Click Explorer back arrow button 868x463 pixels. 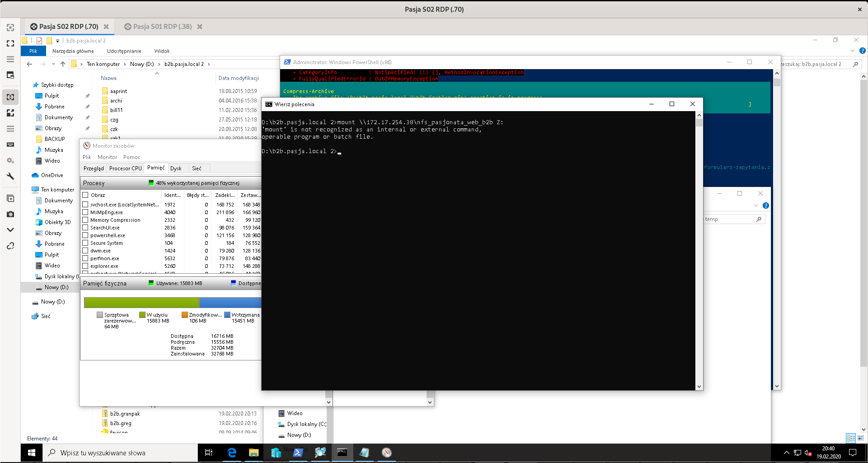(30, 64)
